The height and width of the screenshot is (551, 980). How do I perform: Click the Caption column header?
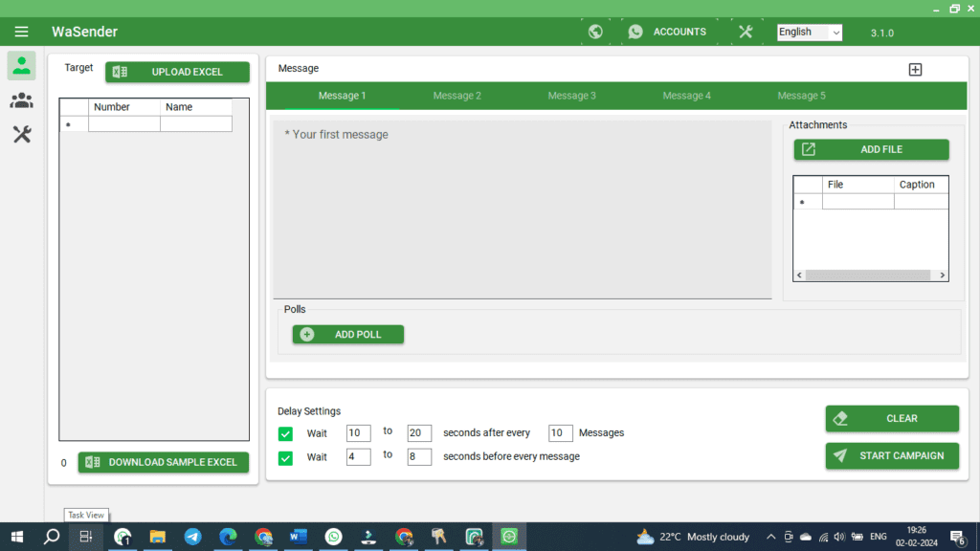tap(922, 185)
